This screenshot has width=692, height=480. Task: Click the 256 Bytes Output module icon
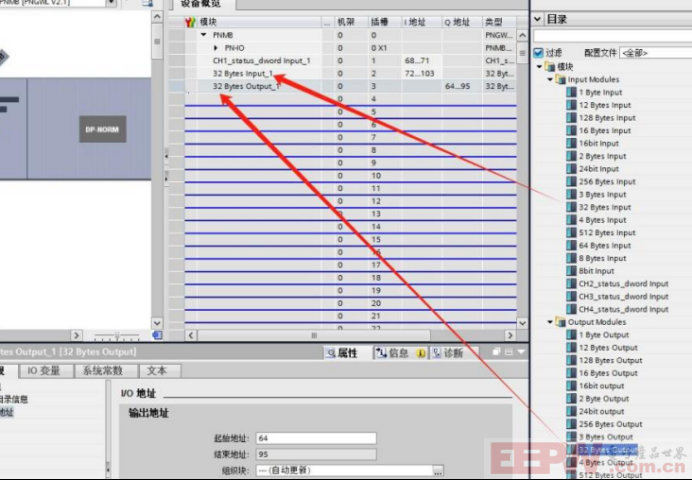tap(571, 424)
